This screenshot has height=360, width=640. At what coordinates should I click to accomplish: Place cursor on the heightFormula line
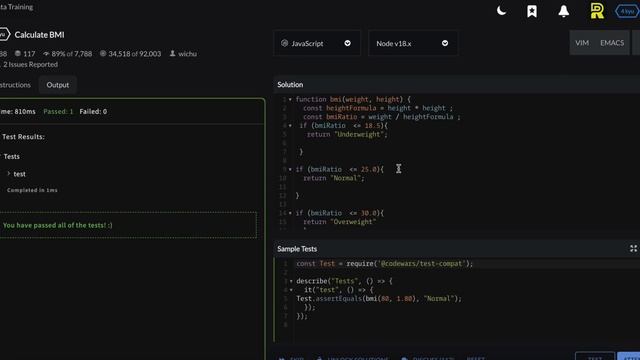click(378, 108)
